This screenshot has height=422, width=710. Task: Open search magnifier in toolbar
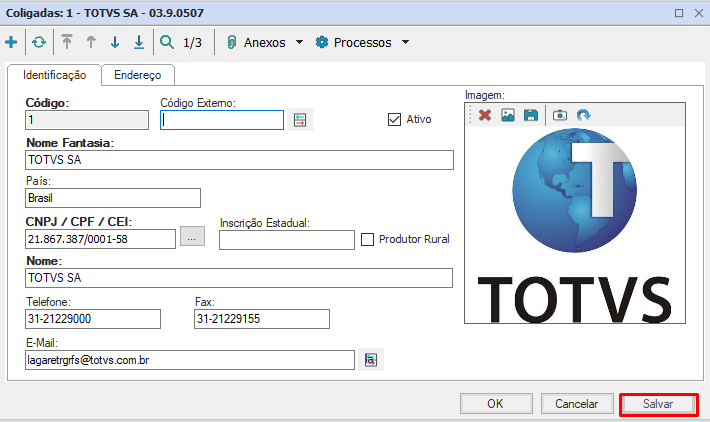click(167, 42)
